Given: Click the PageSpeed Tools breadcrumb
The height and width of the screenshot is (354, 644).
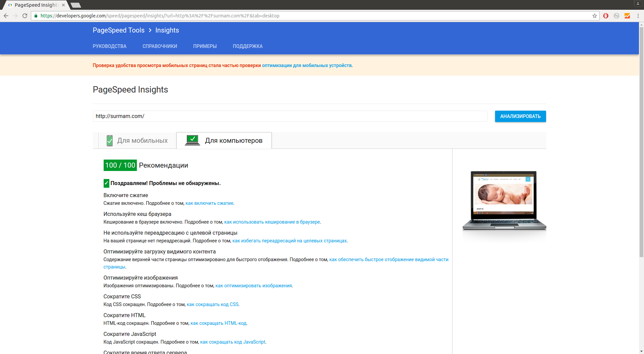Looking at the screenshot, I should pyautogui.click(x=119, y=30).
